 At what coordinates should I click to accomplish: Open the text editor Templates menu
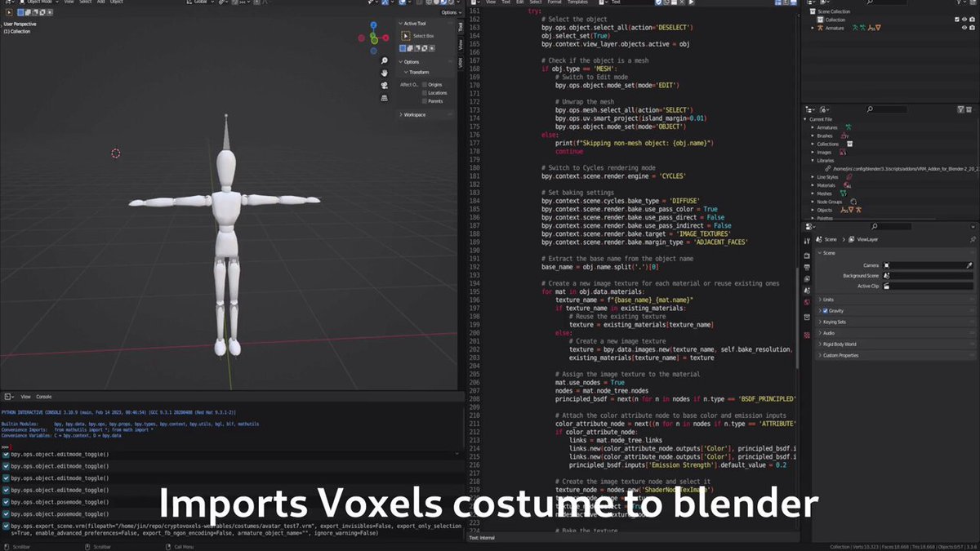pos(577,2)
